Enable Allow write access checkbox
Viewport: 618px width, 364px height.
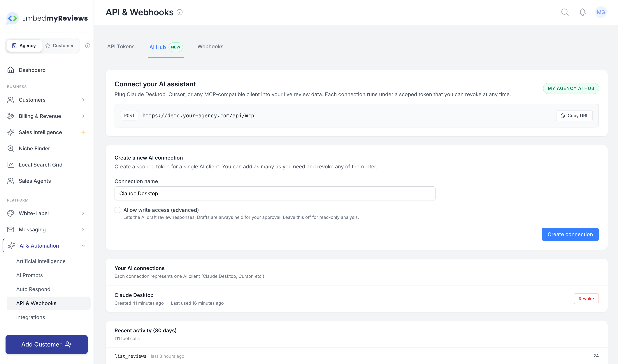(117, 210)
